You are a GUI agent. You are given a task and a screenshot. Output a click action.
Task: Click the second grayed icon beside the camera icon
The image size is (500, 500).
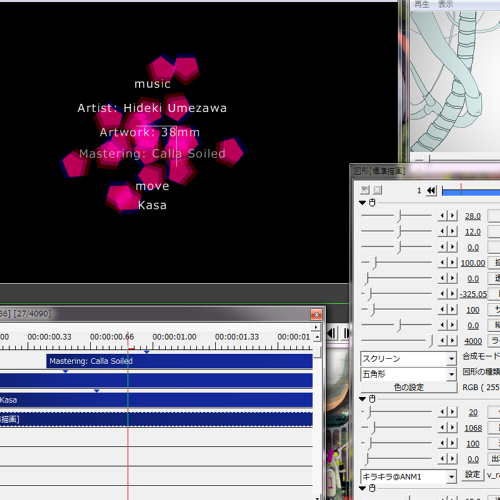coord(378,190)
